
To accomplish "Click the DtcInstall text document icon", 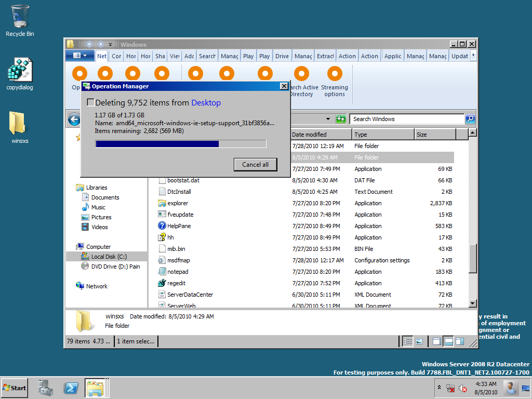I will pyautogui.click(x=162, y=192).
